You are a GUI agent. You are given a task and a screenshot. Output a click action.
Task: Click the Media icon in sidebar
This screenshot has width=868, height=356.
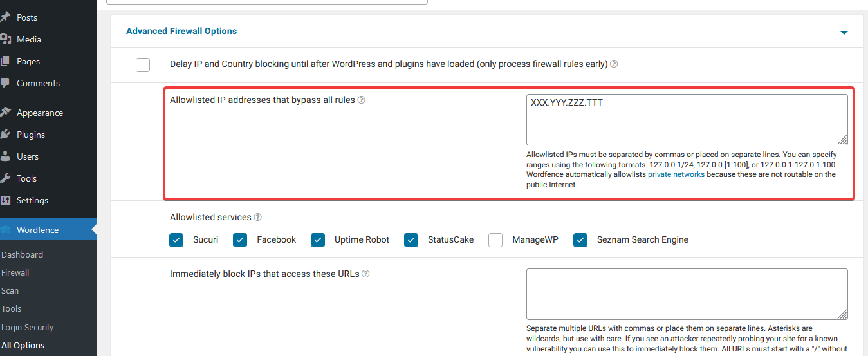5,39
